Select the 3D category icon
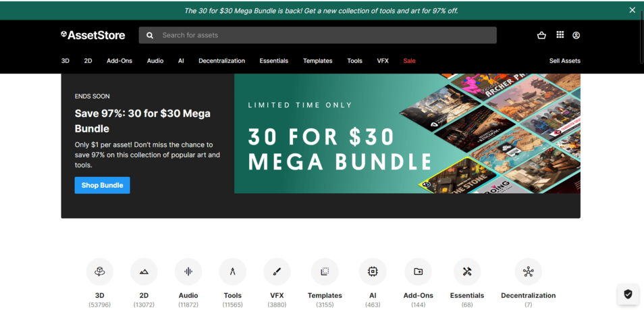Screen dimensions: 644x310 [x=100, y=272]
